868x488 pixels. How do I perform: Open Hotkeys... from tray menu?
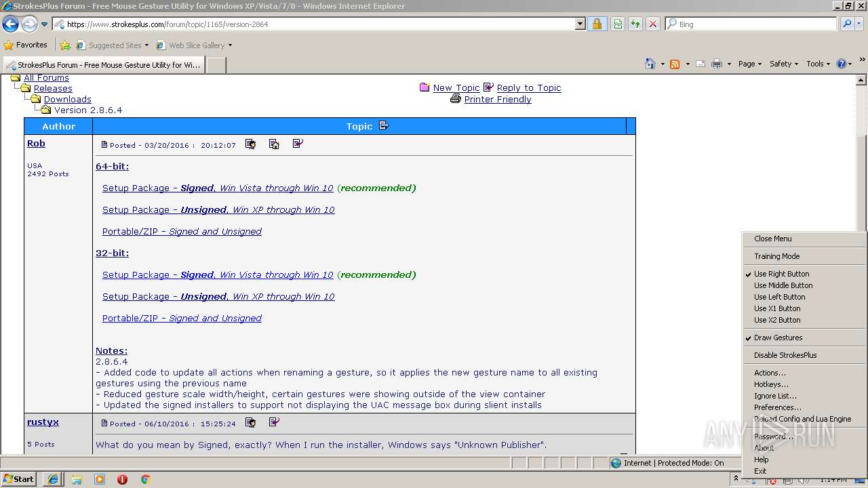click(804, 384)
